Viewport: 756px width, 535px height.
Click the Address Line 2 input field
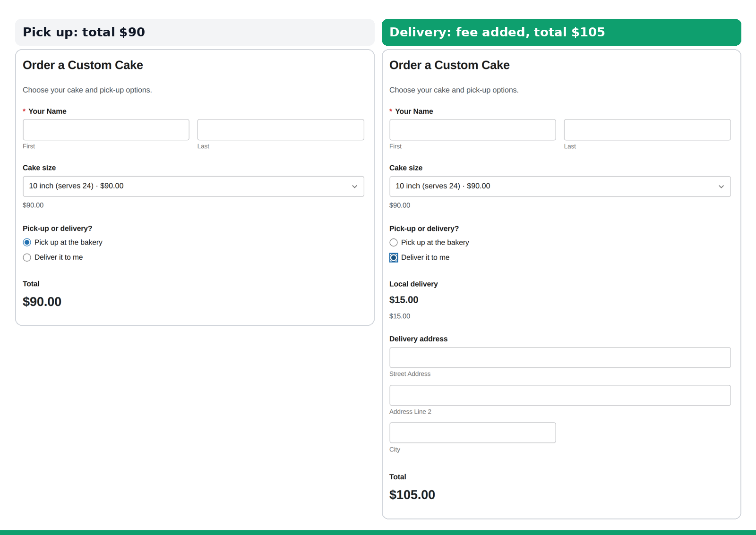[560, 395]
